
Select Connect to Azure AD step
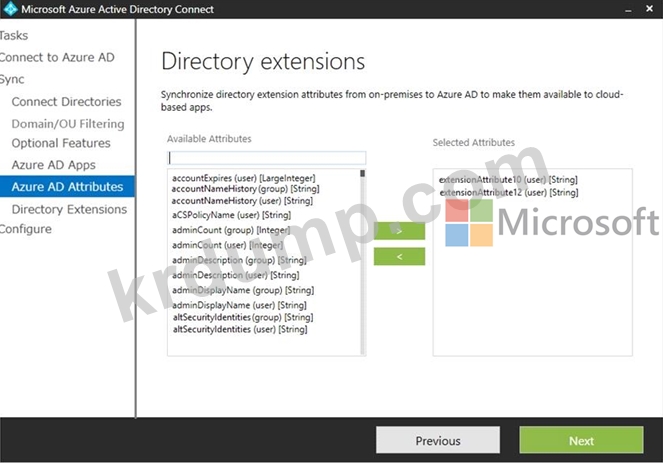coord(57,58)
